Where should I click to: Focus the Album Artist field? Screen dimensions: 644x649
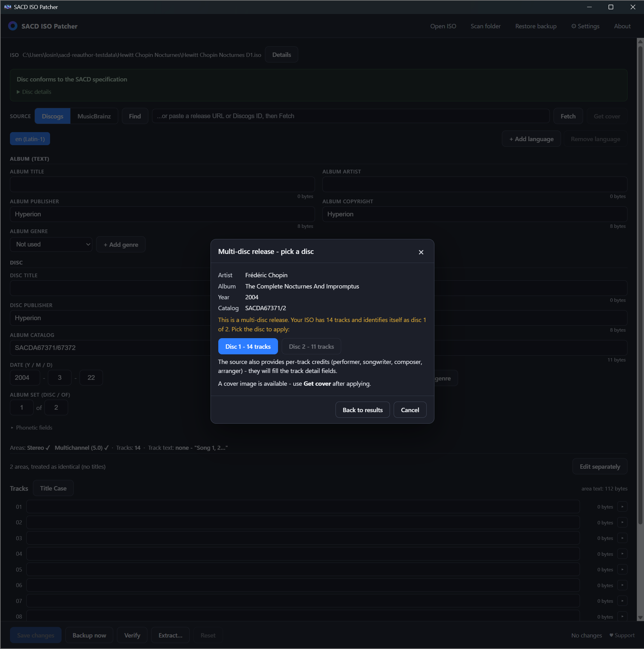coord(475,184)
